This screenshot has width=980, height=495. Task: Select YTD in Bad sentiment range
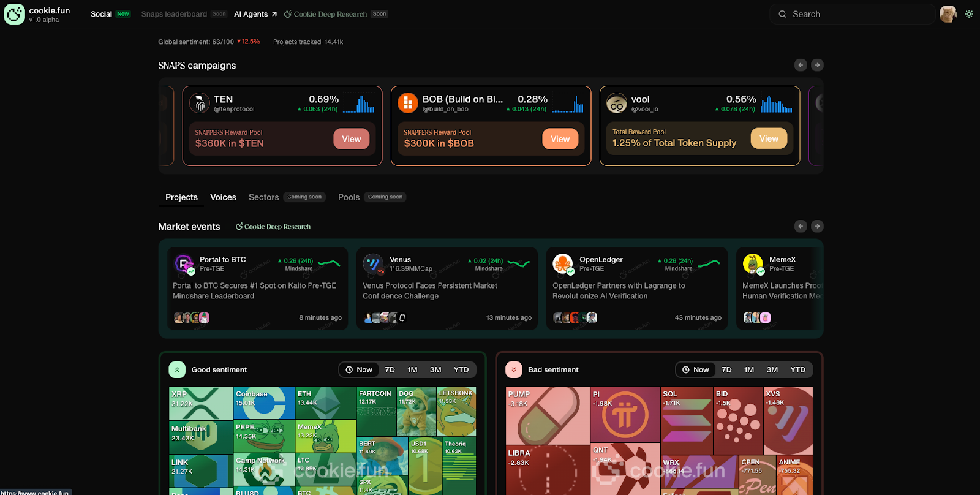coord(798,370)
